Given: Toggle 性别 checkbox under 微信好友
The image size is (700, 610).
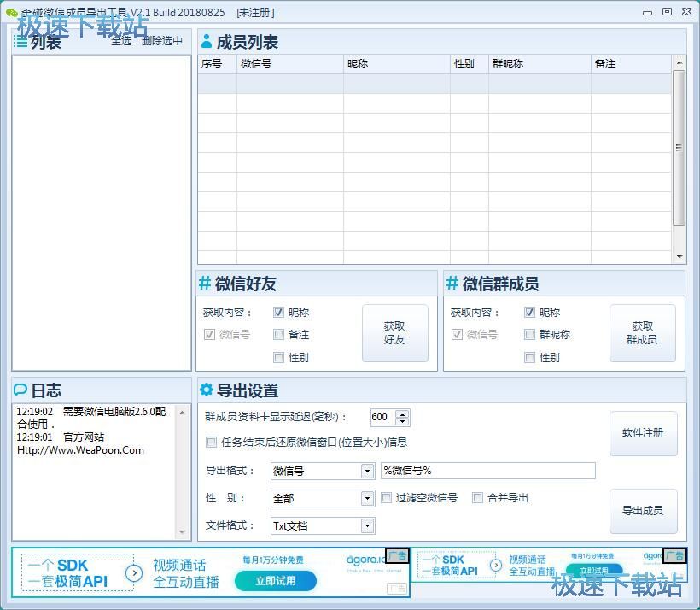Looking at the screenshot, I should [x=278, y=357].
